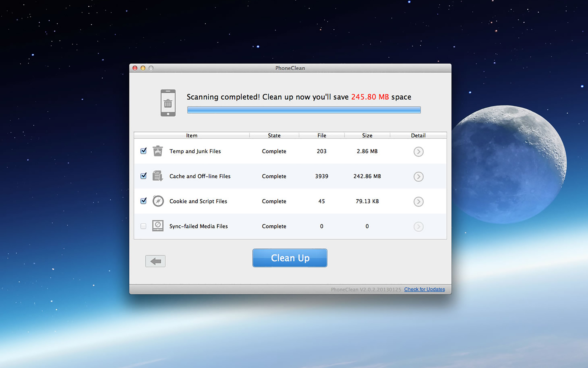Click the scan progress bar
588x368 pixels.
(304, 110)
